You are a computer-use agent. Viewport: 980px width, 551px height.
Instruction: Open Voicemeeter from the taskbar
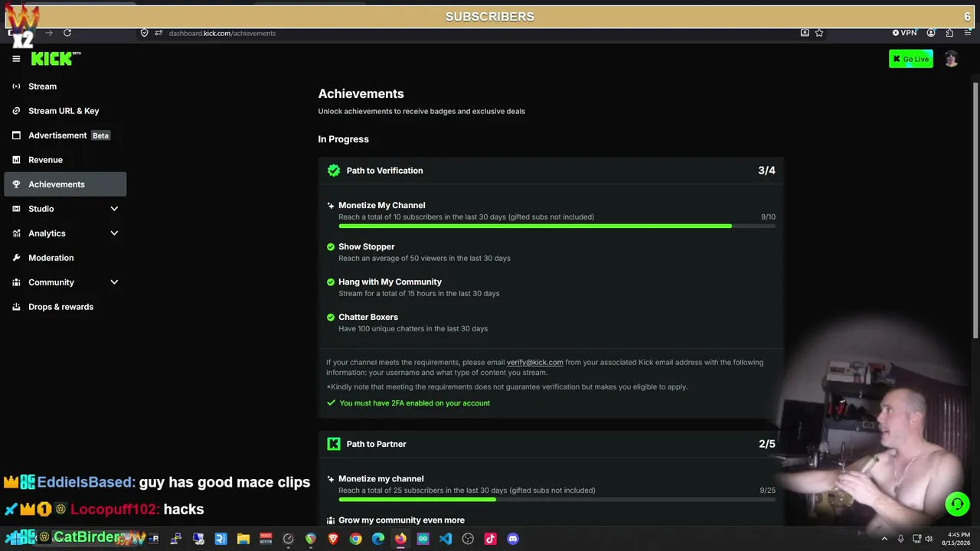(266, 539)
